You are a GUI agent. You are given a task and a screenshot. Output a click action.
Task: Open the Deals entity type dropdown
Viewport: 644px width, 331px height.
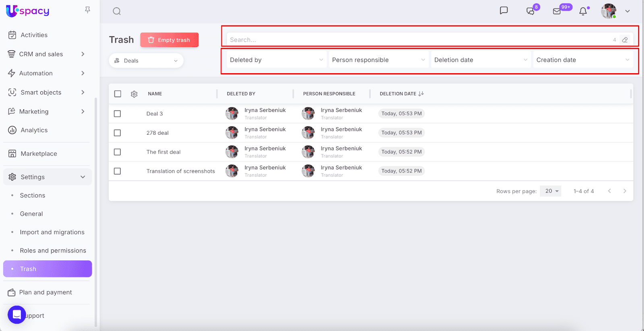[x=146, y=61]
